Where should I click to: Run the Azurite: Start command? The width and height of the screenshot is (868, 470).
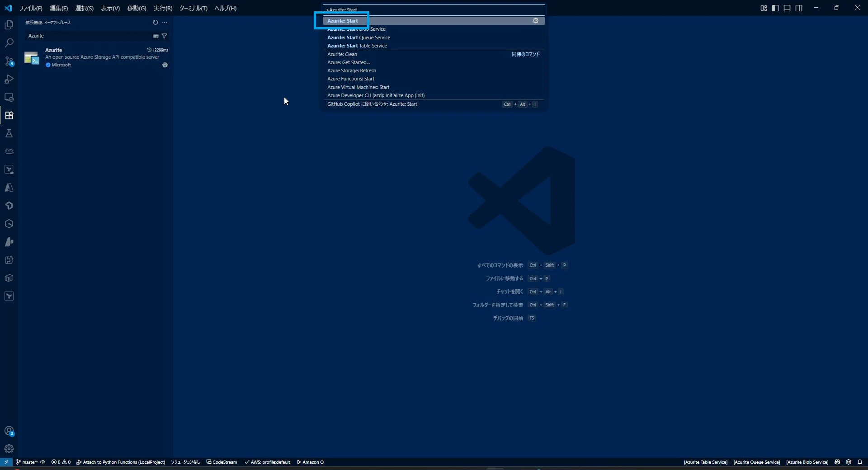click(434, 21)
